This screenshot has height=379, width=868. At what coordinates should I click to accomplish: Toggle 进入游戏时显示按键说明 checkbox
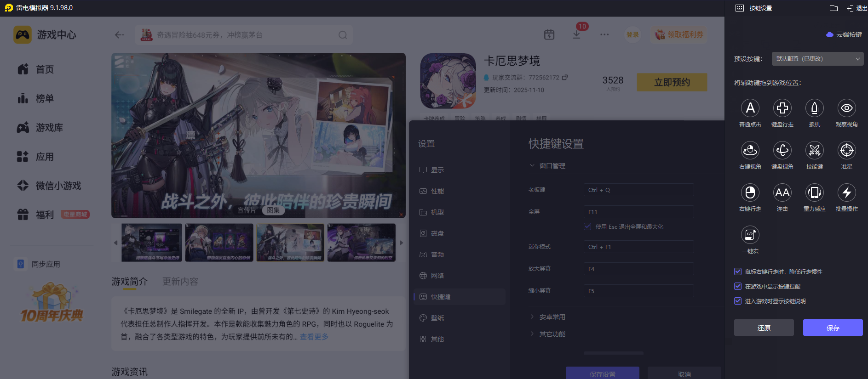point(738,301)
